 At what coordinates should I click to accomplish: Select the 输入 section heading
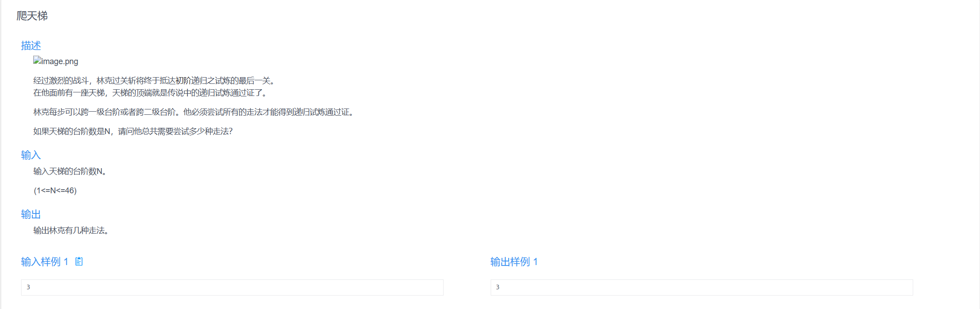pyautogui.click(x=31, y=155)
